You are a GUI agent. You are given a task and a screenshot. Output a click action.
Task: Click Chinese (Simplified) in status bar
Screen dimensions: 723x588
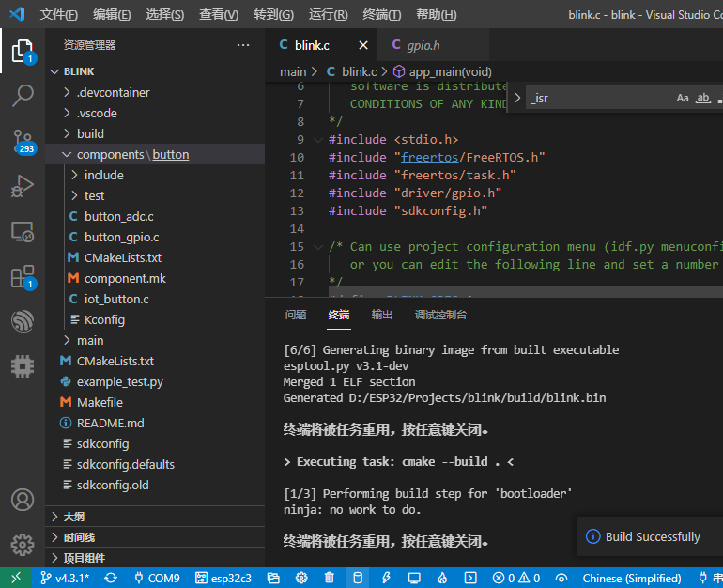632,578
